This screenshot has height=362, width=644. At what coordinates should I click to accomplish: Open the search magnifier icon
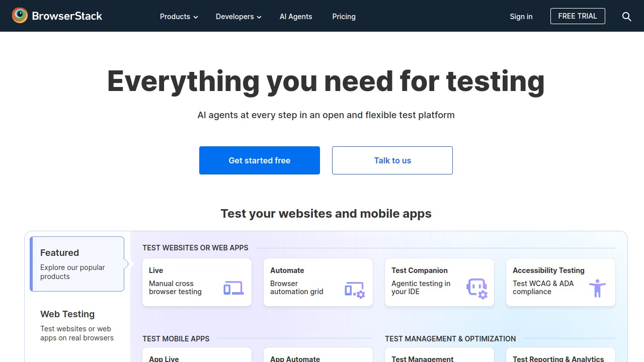click(x=626, y=17)
